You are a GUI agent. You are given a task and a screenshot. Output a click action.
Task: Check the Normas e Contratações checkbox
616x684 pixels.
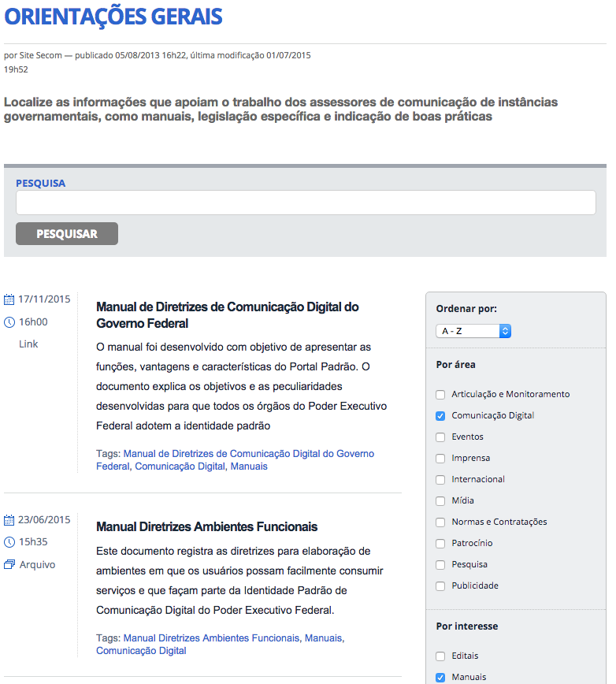point(440,522)
